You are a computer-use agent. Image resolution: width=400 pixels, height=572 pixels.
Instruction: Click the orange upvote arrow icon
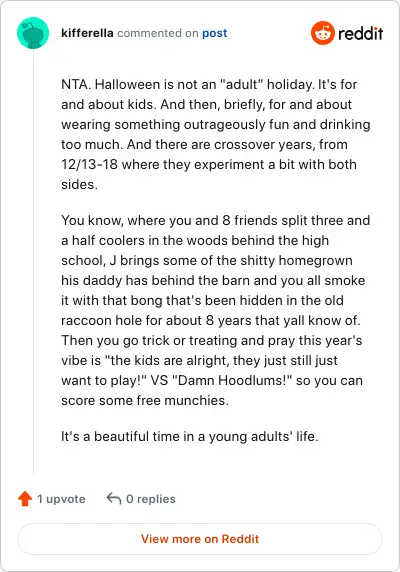[25, 499]
